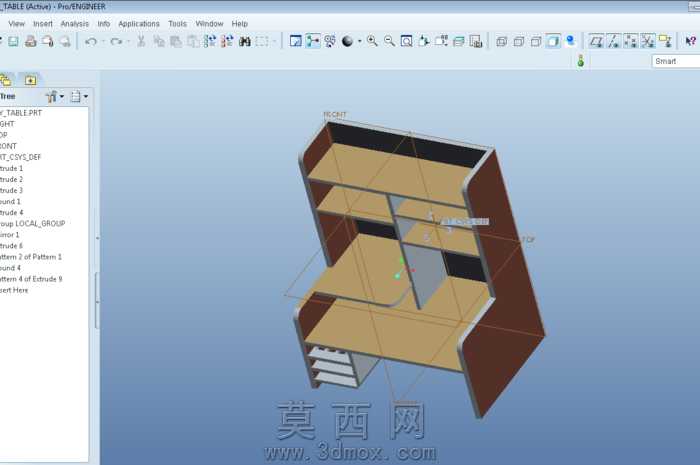Activate Orient mode icon
The width and height of the screenshot is (700, 465).
point(330,42)
